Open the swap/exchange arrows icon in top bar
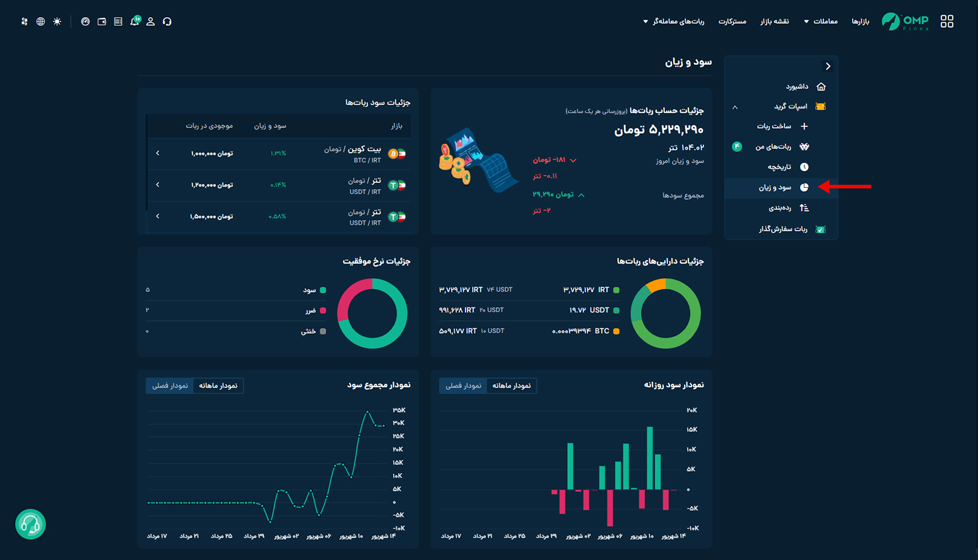 pyautogui.click(x=24, y=21)
